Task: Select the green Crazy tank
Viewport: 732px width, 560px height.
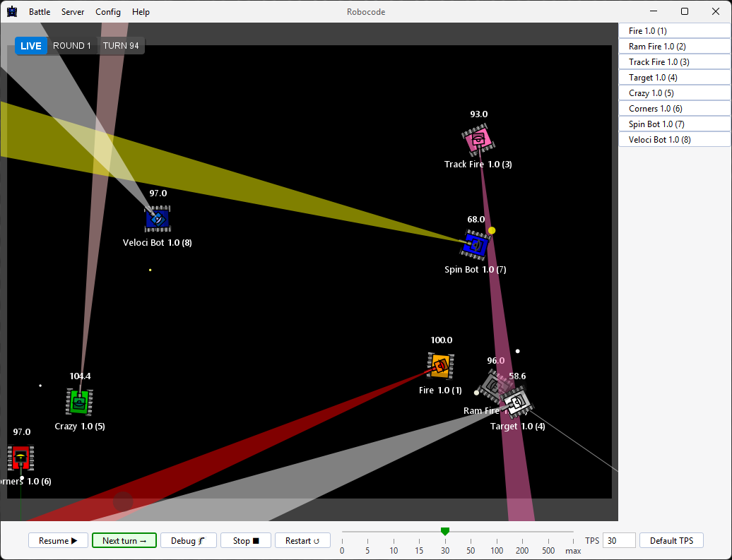Action: point(79,402)
